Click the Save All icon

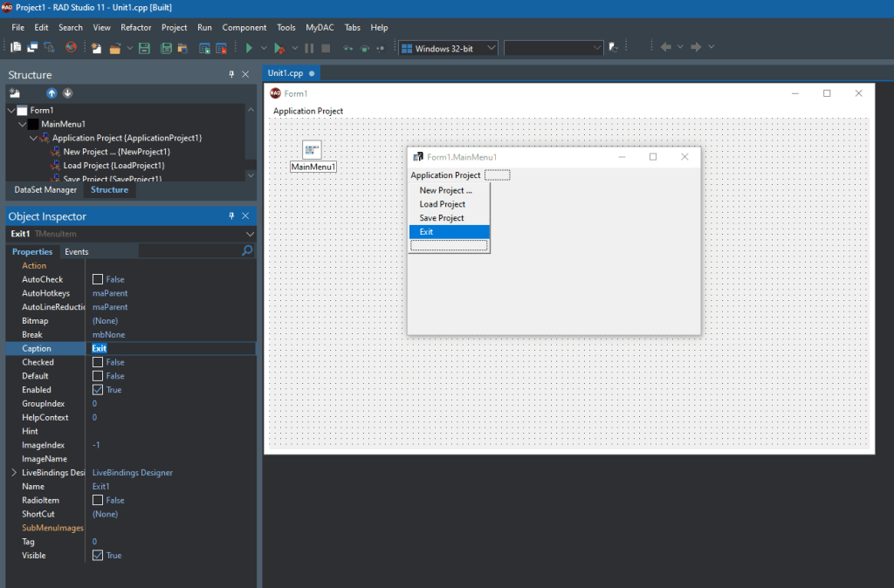(166, 49)
